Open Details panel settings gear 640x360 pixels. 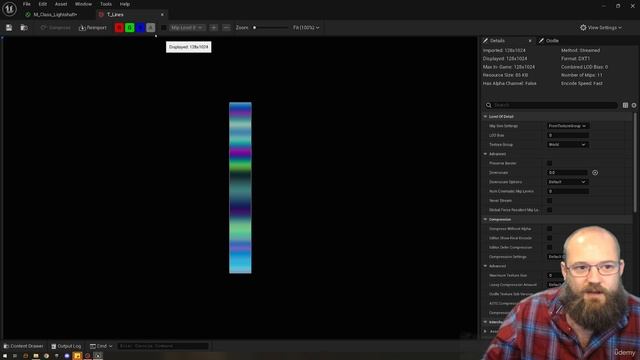coord(634,105)
